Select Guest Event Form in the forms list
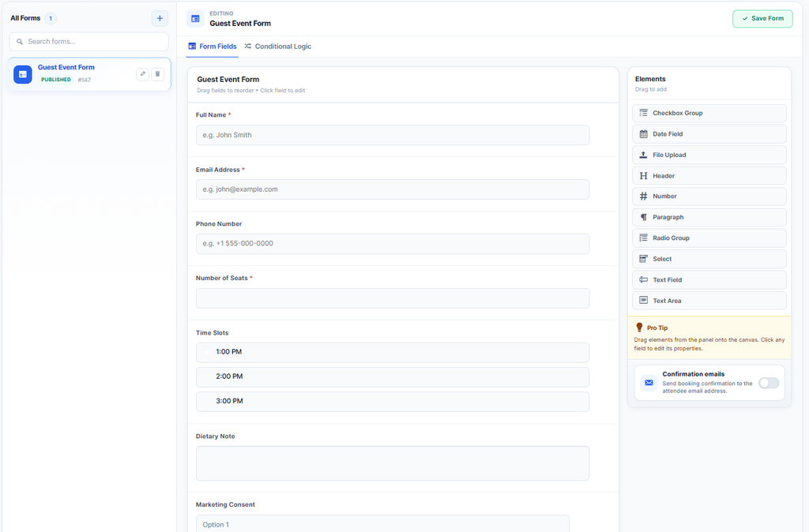 [x=89, y=74]
